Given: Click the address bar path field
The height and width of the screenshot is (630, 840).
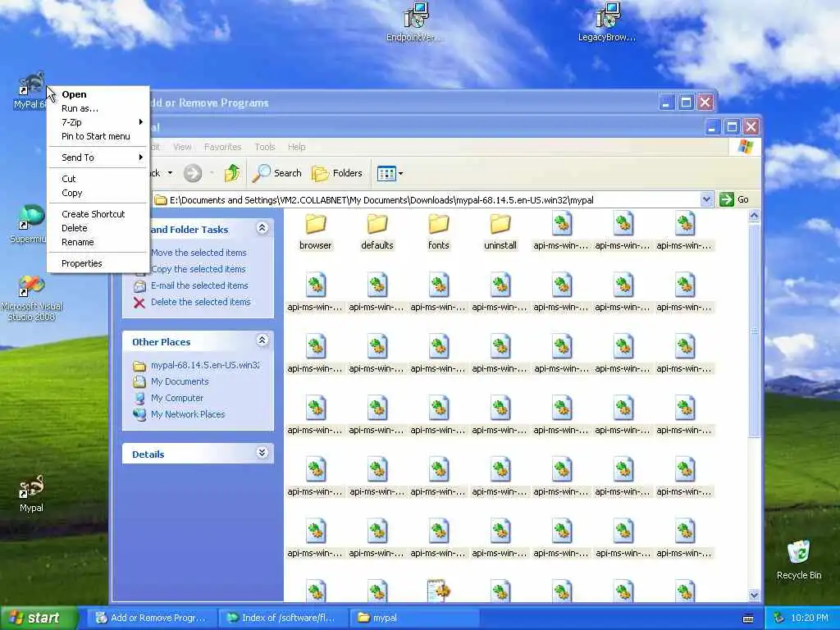Looking at the screenshot, I should click(426, 200).
